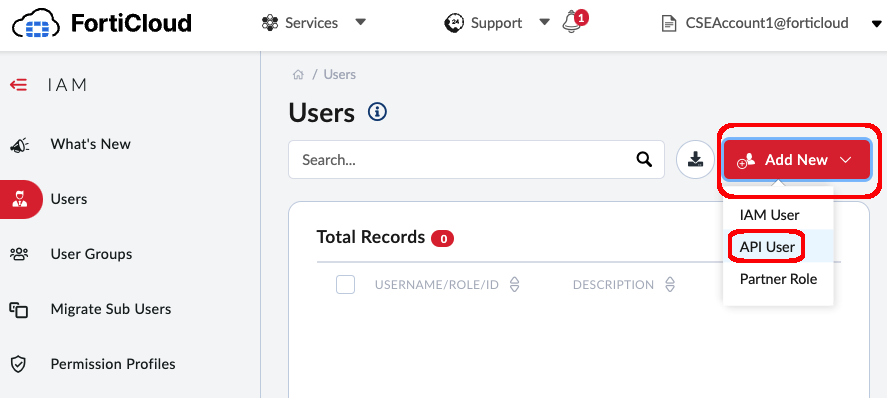Viewport: 887px width, 398px height.
Task: Click the Users breadcrumb link
Action: [x=339, y=75]
